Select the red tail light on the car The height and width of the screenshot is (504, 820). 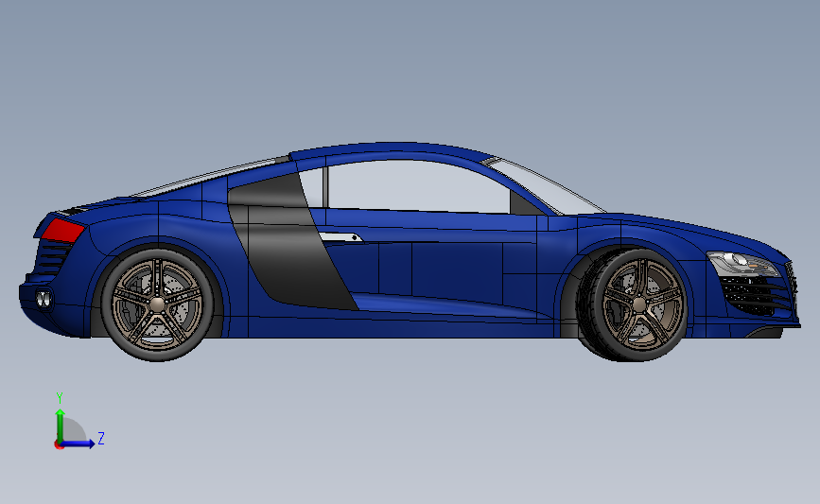(x=61, y=231)
